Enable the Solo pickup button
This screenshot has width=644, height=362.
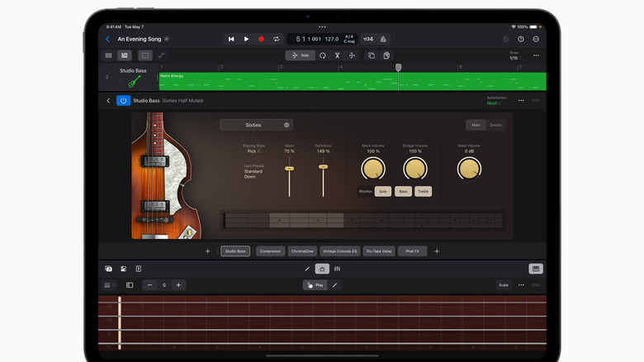[383, 191]
